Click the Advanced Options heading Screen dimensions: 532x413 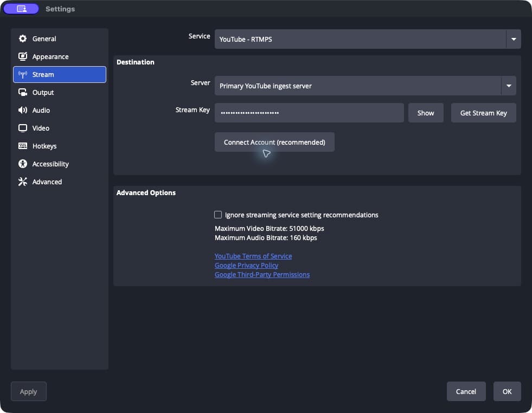point(146,192)
